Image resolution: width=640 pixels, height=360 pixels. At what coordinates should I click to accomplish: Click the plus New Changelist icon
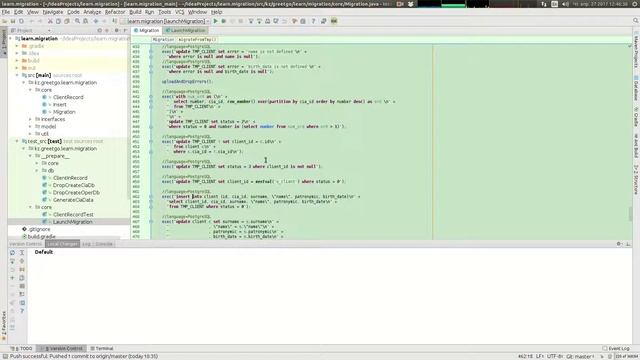coord(12,278)
